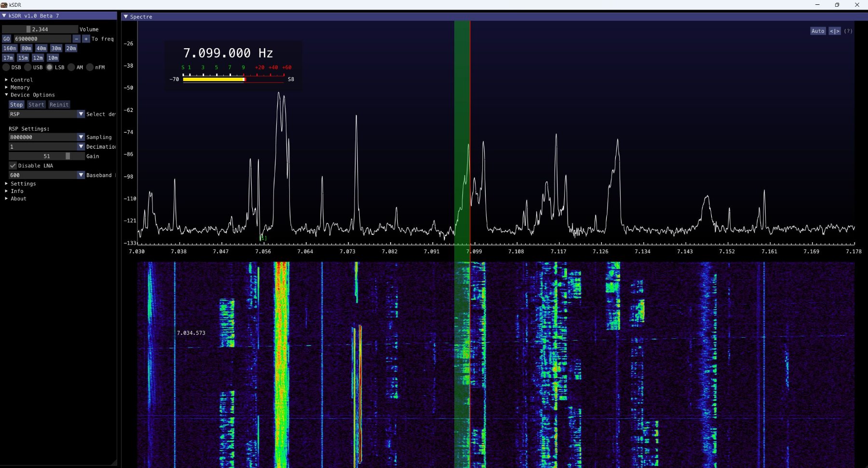Select USB demodulation mode

pyautogui.click(x=28, y=68)
